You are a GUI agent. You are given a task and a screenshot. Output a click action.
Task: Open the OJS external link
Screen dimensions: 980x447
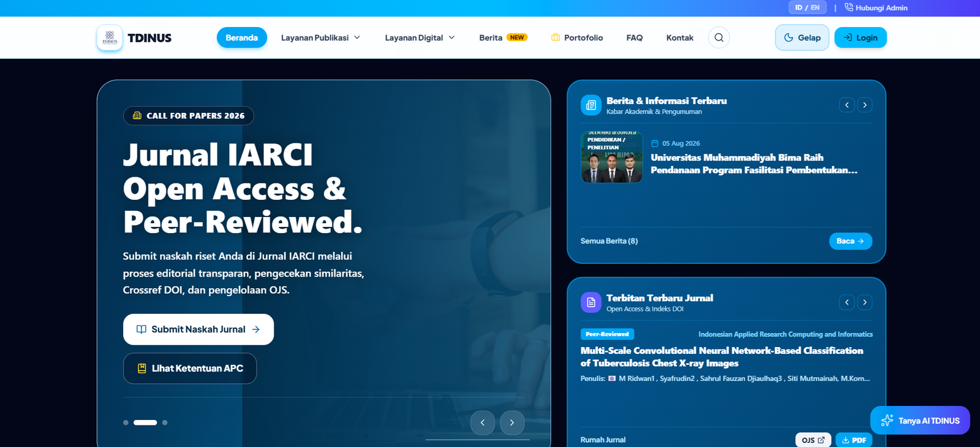(813, 440)
